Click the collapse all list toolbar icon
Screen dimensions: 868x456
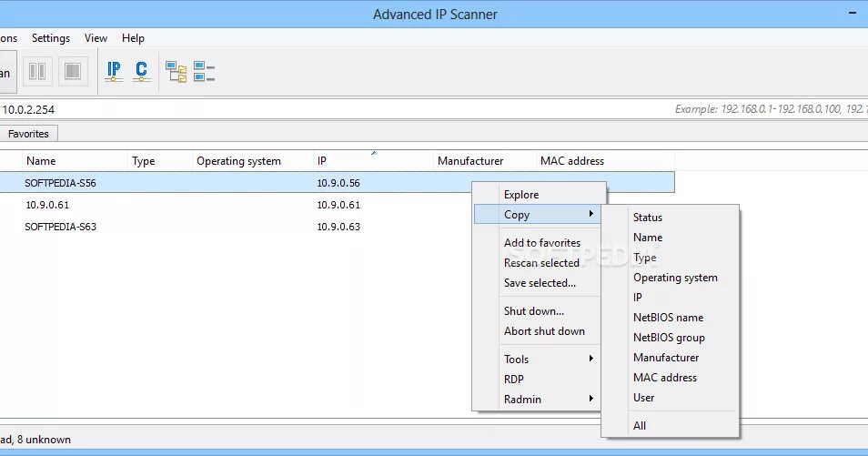204,72
